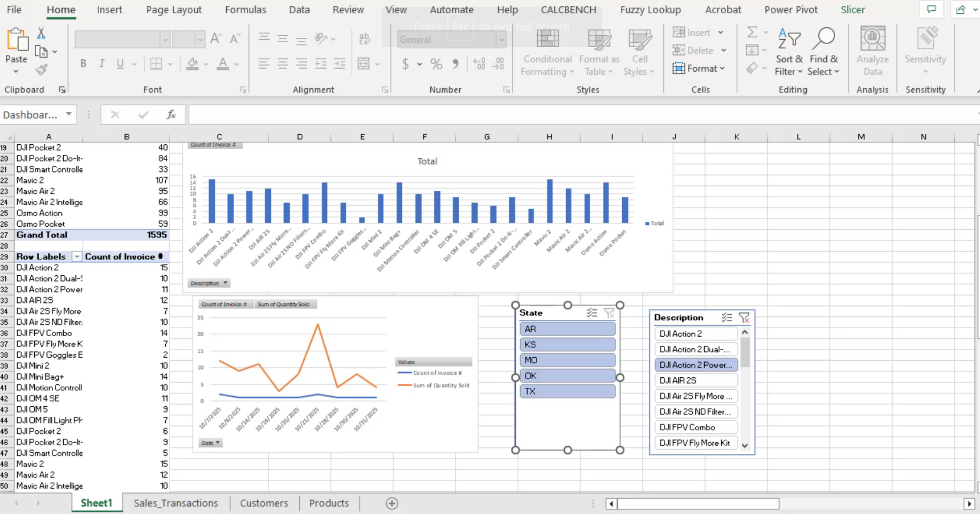
Task: Apply Percent Style to selection
Action: coord(436,64)
